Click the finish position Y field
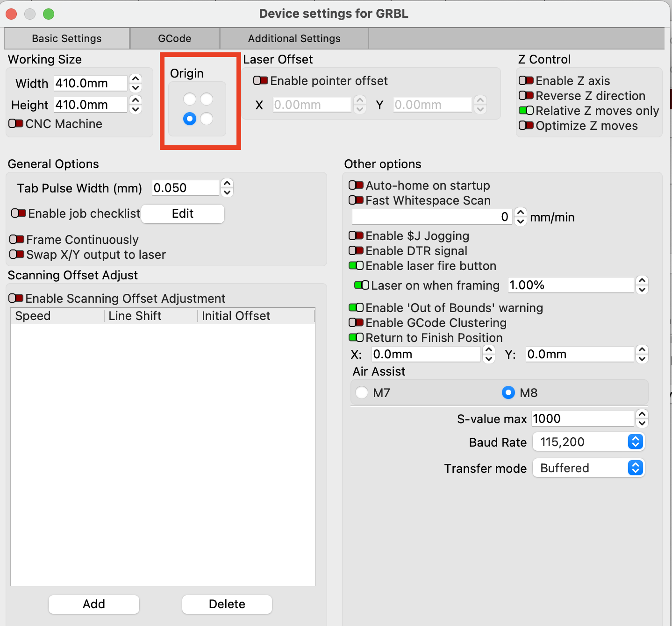The width and height of the screenshot is (672, 626). click(x=580, y=354)
